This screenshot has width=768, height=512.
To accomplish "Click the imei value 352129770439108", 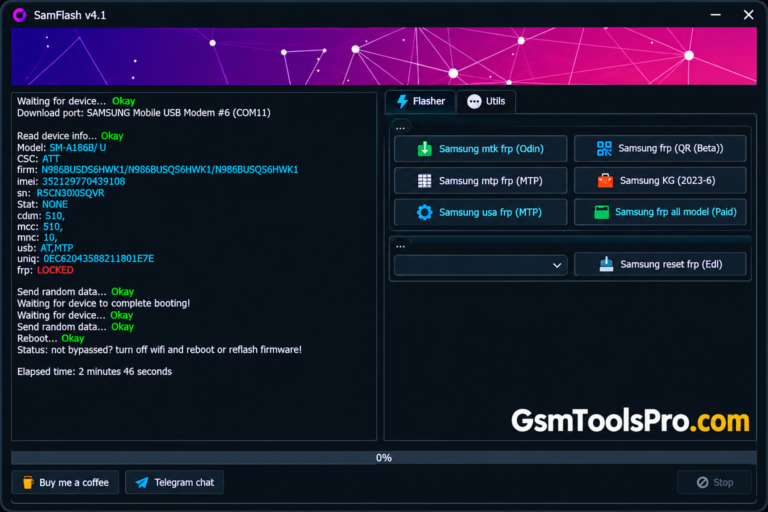I will point(83,181).
